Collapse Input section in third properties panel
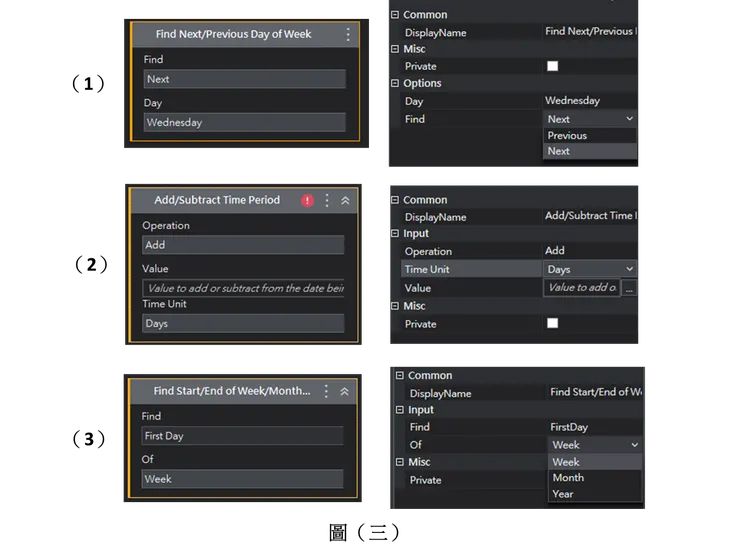This screenshot has height=556, width=740. 400,410
